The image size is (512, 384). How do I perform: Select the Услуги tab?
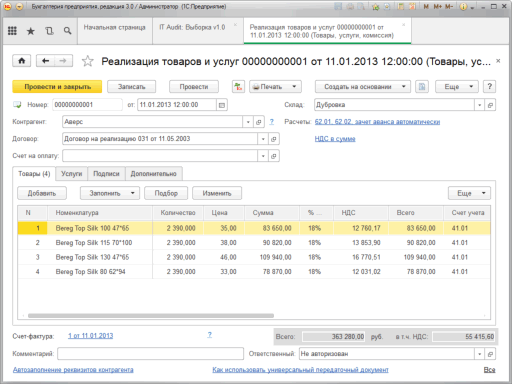click(x=72, y=174)
